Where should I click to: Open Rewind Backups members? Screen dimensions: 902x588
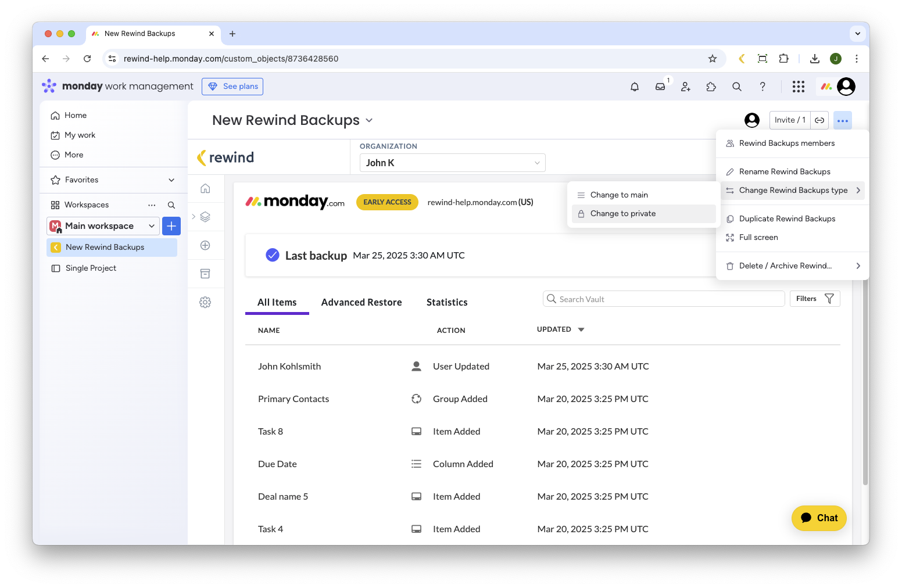click(793, 143)
